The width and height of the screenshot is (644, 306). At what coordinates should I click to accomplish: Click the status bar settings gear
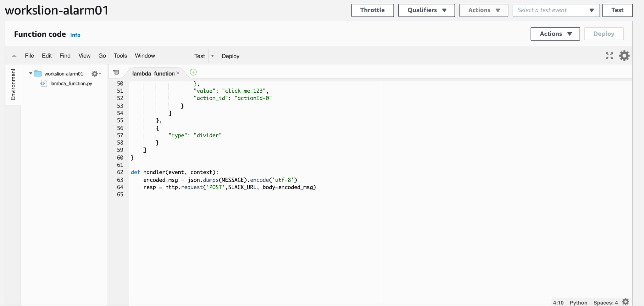(x=626, y=302)
